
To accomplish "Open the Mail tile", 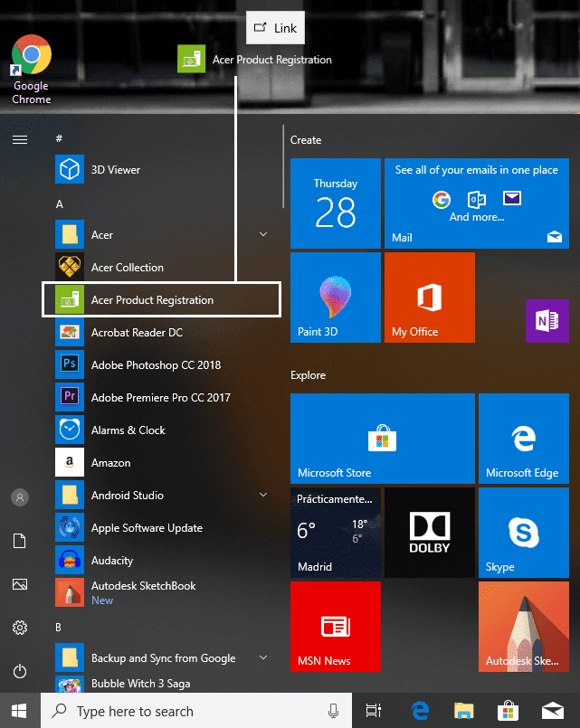I will (x=477, y=203).
